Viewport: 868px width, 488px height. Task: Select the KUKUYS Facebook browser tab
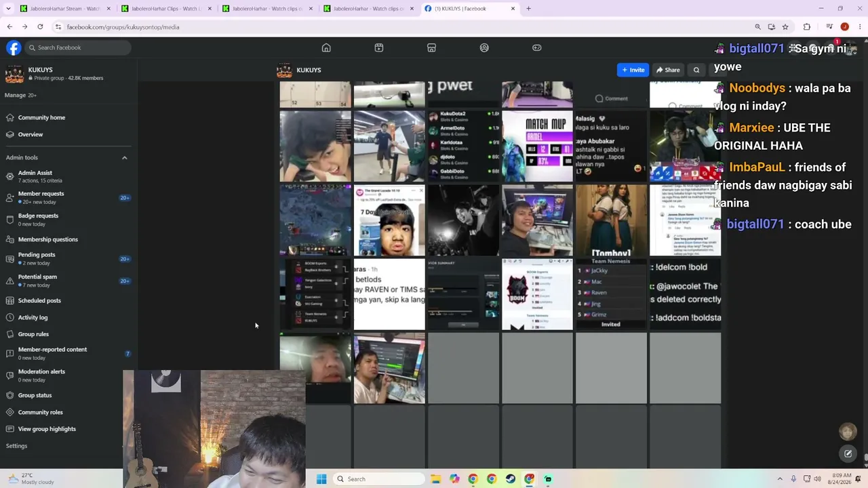tap(470, 9)
